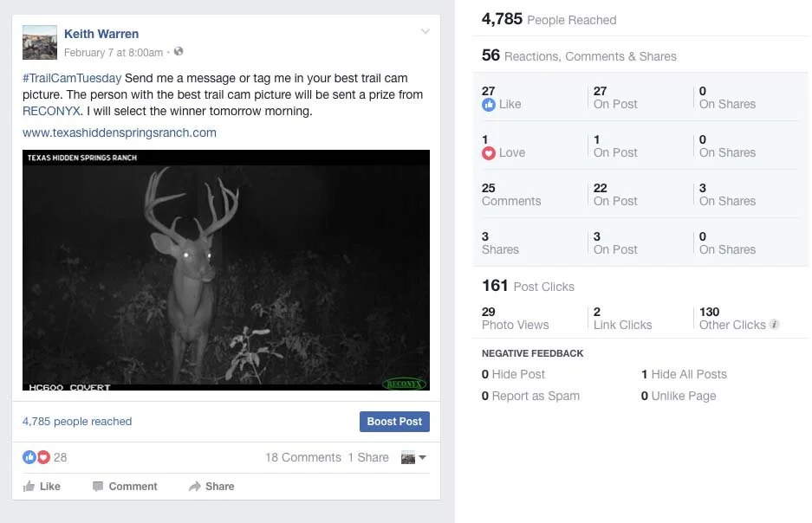Click the 27 On Post likes value
Screen dimensions: 812x523
point(615,97)
